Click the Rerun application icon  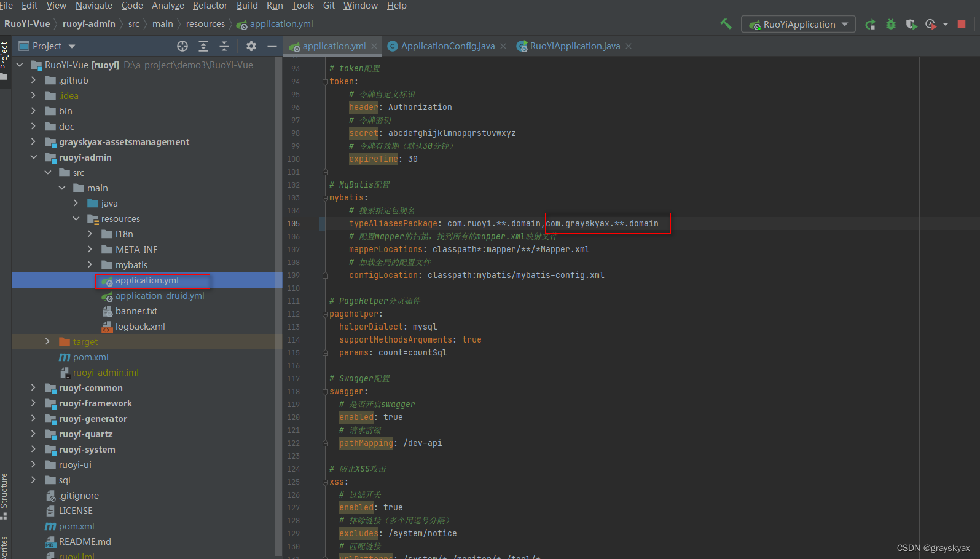[x=870, y=24]
